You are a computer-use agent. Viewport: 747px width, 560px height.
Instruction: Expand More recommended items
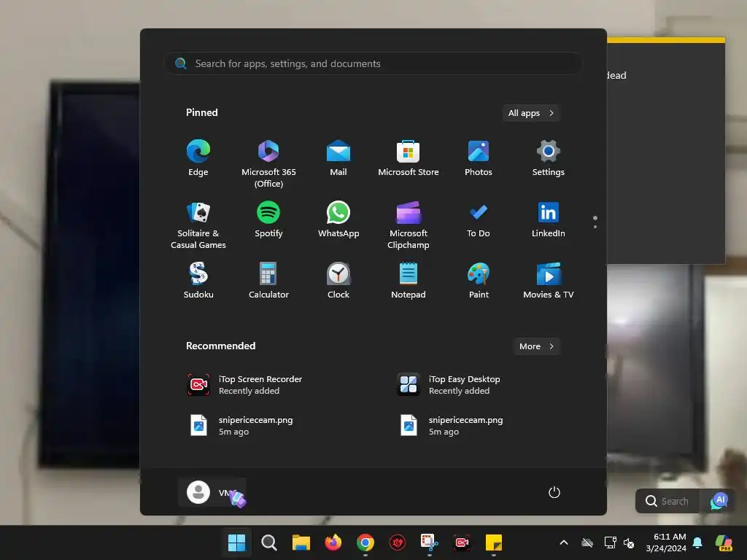click(536, 346)
